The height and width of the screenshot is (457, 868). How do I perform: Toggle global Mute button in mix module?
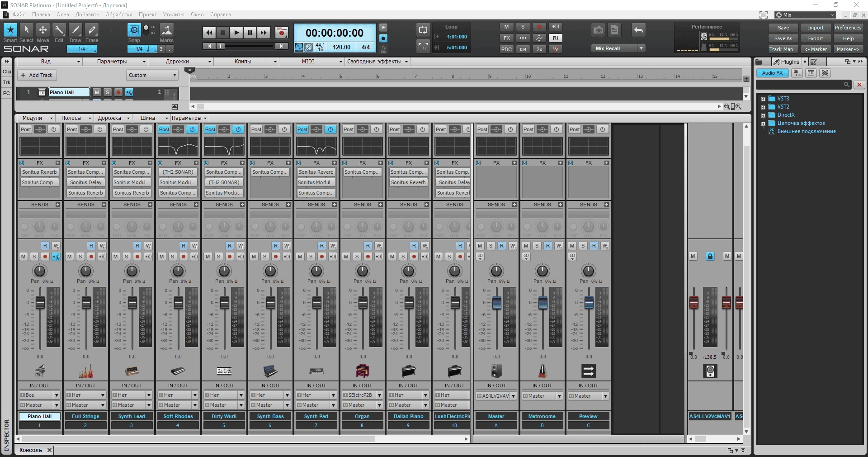pyautogui.click(x=507, y=27)
